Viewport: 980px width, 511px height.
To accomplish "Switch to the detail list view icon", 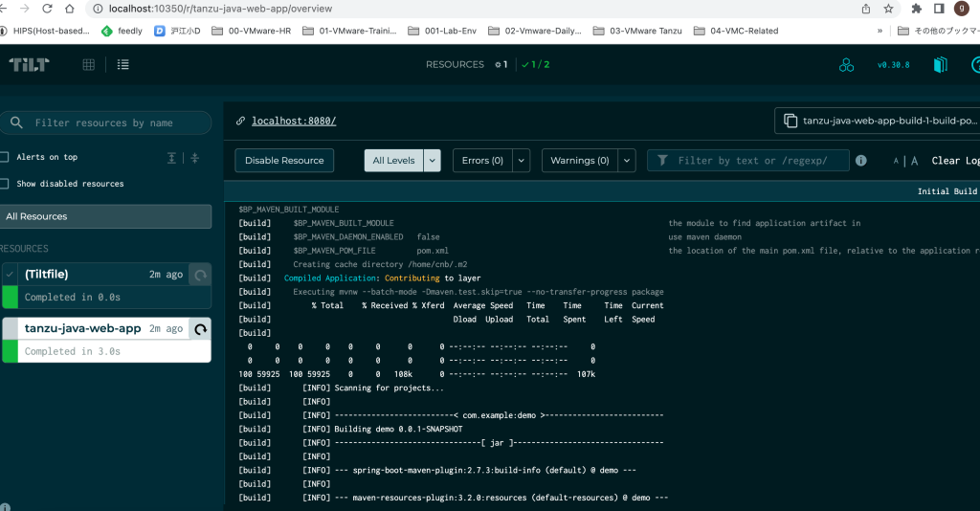I will 122,65.
